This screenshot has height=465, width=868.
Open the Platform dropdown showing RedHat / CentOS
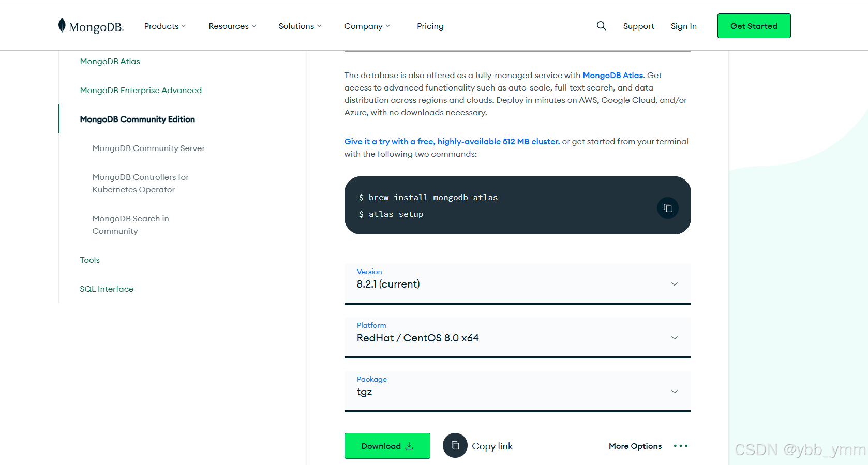pos(518,337)
